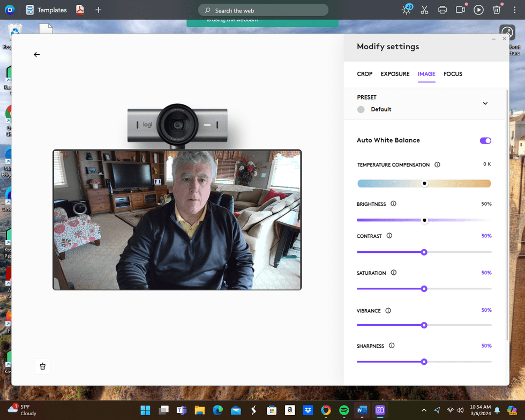Expand the Preset dropdown showing Default

[485, 103]
